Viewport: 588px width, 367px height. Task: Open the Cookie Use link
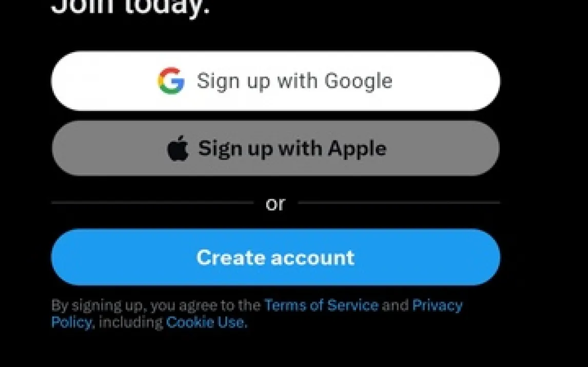(206, 322)
